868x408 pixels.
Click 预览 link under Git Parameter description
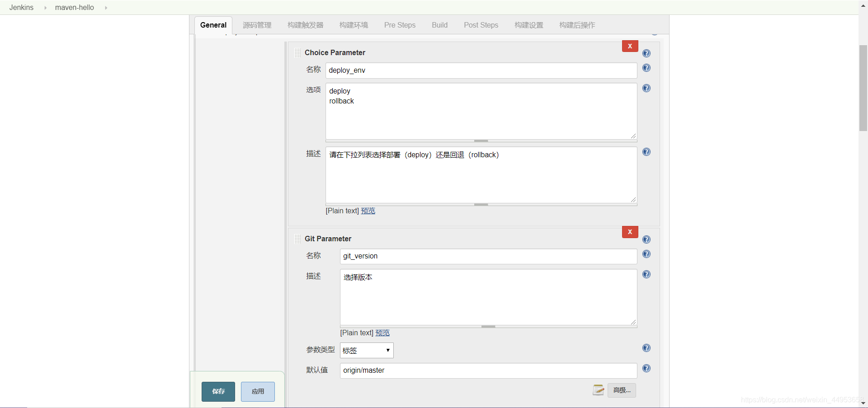coord(382,333)
